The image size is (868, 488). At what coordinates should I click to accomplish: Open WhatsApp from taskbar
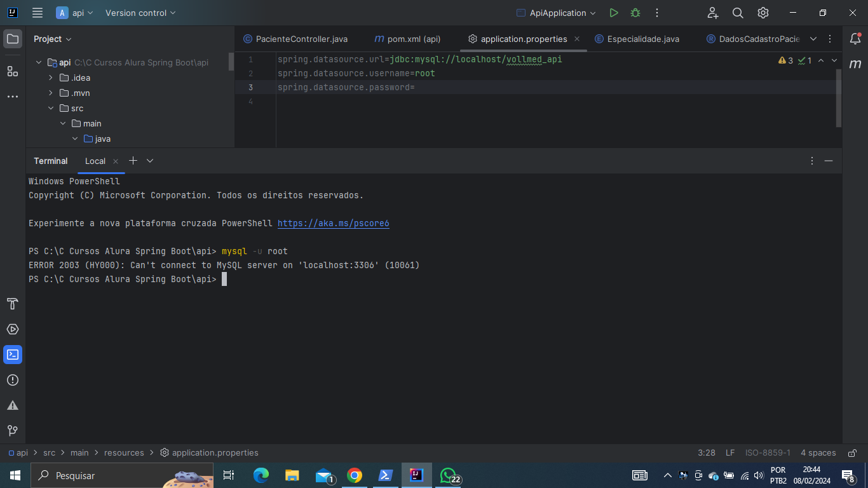[x=449, y=475]
